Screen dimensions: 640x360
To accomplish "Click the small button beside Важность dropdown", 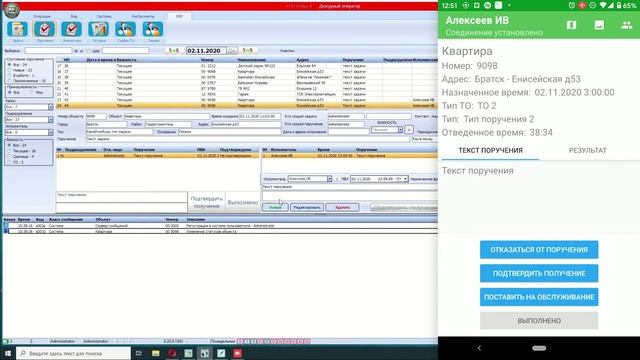I will (x=409, y=130).
